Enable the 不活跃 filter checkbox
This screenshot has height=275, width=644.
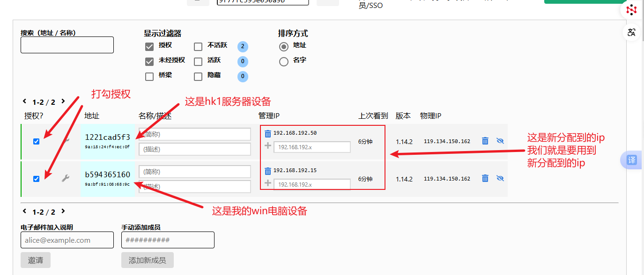tap(198, 46)
